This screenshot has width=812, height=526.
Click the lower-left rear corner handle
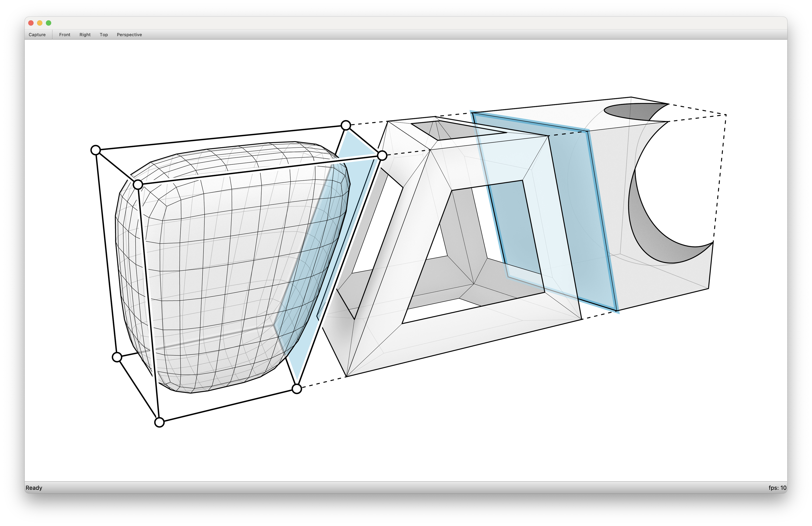pos(117,357)
